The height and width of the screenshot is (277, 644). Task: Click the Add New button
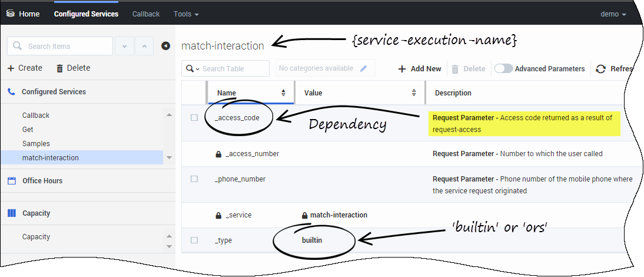pyautogui.click(x=420, y=69)
